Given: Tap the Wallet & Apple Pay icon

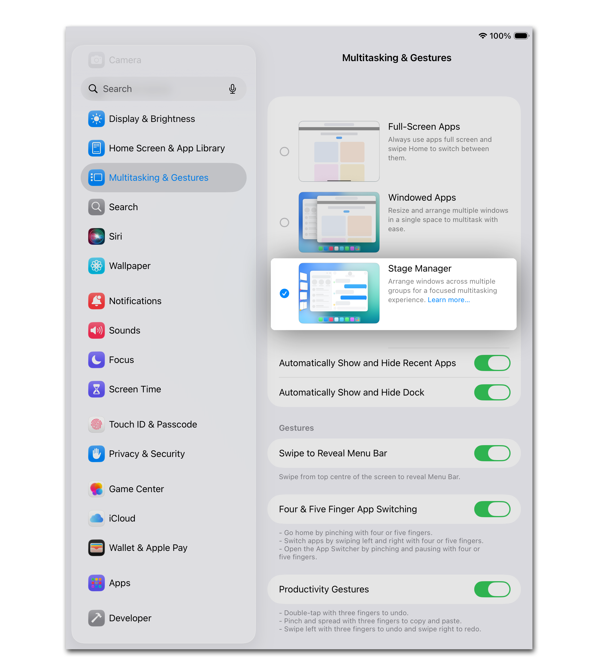Looking at the screenshot, I should click(x=96, y=548).
